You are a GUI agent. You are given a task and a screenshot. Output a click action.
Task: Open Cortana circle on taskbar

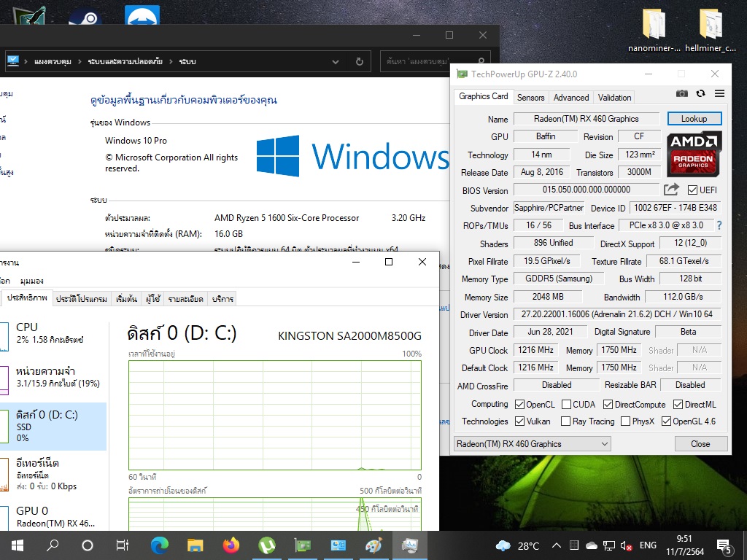(x=88, y=545)
